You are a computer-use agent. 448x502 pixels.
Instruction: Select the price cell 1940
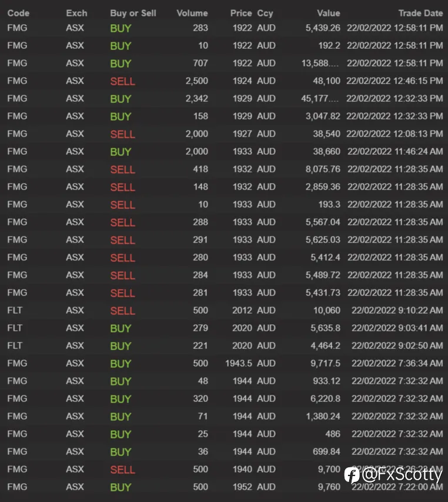(x=242, y=468)
